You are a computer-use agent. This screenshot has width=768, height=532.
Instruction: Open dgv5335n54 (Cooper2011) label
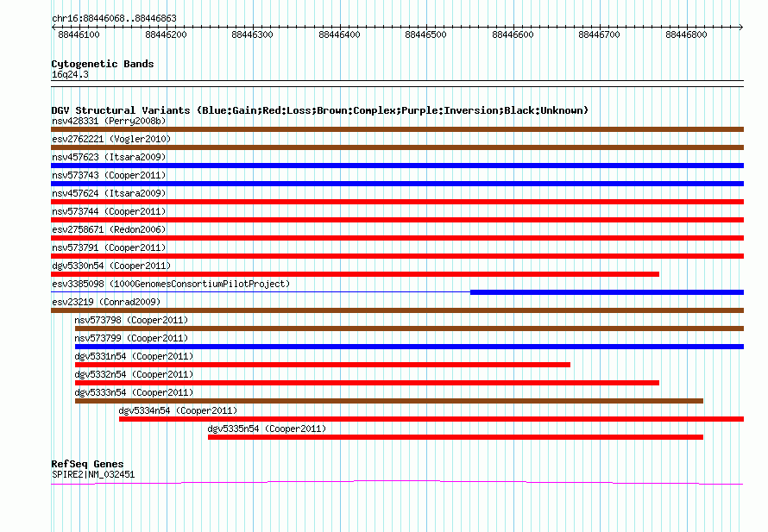pos(267,429)
